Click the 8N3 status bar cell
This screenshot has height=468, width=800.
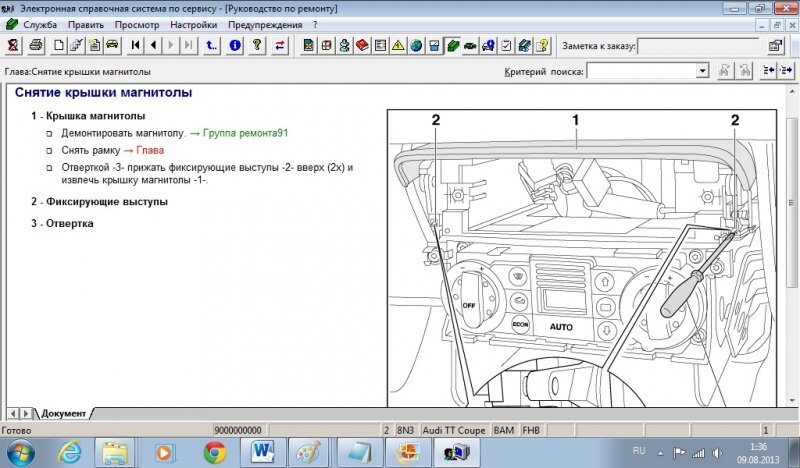(x=406, y=430)
